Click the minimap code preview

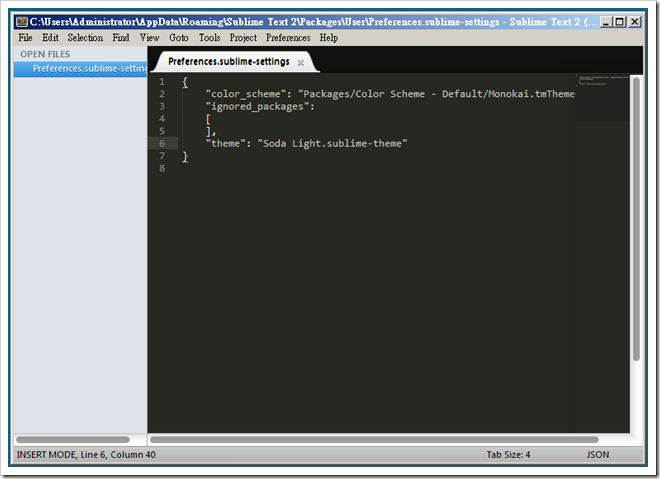[x=603, y=81]
